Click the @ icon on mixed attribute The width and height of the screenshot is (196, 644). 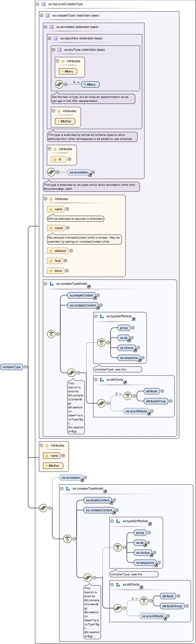click(51, 228)
